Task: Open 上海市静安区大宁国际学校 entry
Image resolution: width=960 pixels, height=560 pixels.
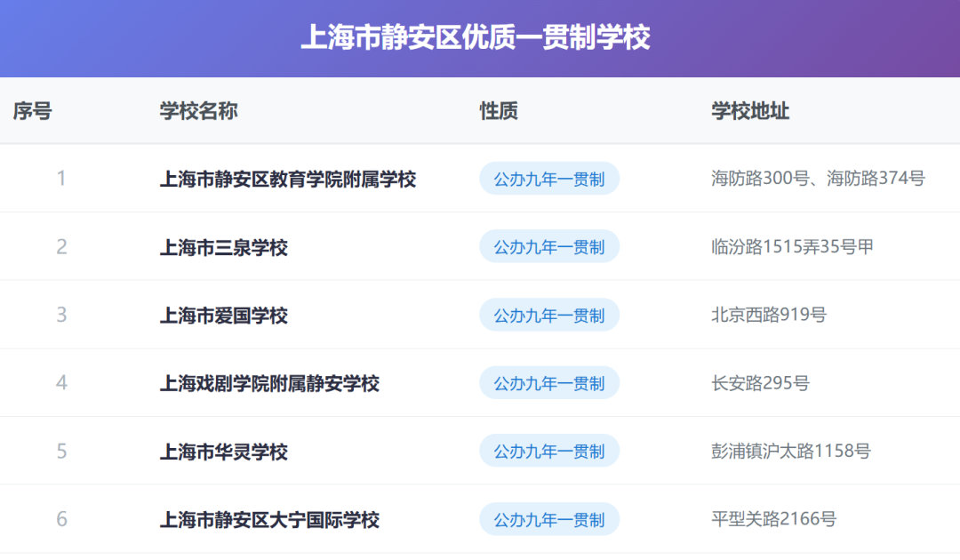Action: (269, 520)
